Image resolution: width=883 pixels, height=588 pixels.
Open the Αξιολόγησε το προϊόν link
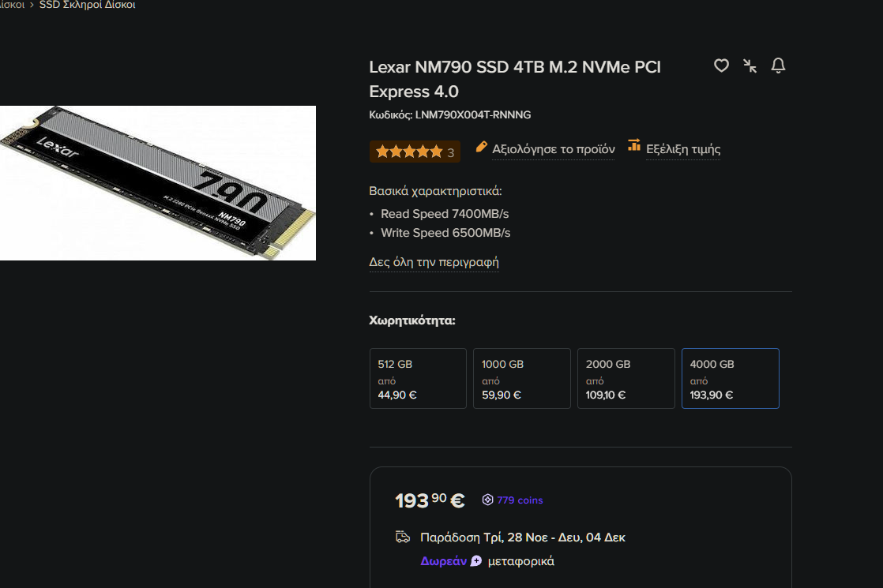point(553,149)
